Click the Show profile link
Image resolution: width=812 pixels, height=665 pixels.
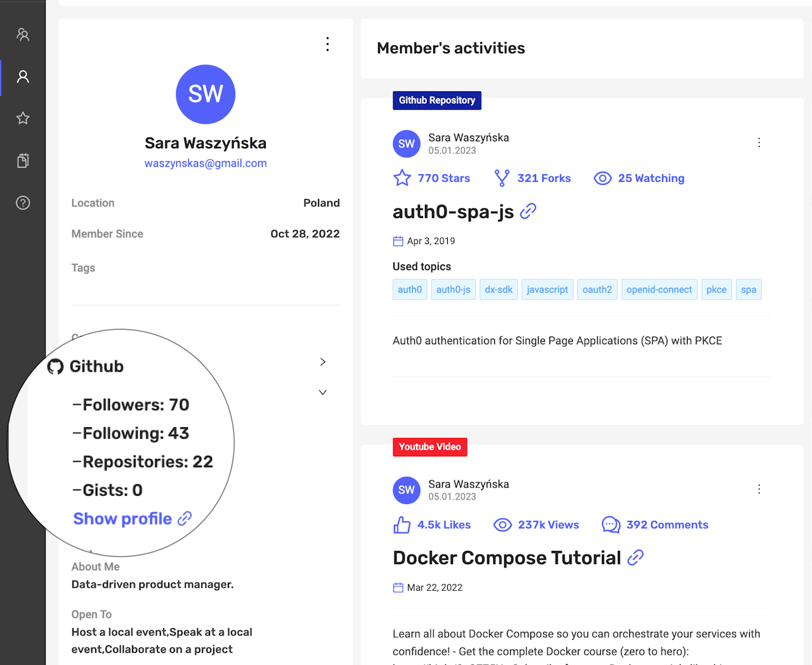click(x=122, y=519)
